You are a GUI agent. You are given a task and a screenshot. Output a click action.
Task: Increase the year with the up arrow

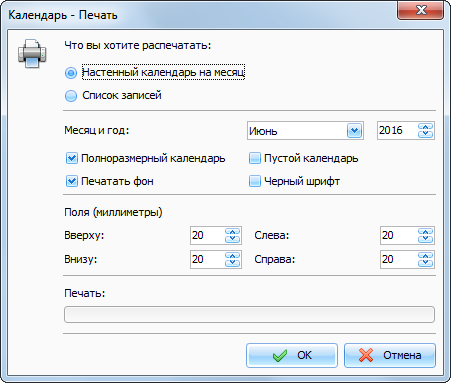tap(425, 127)
